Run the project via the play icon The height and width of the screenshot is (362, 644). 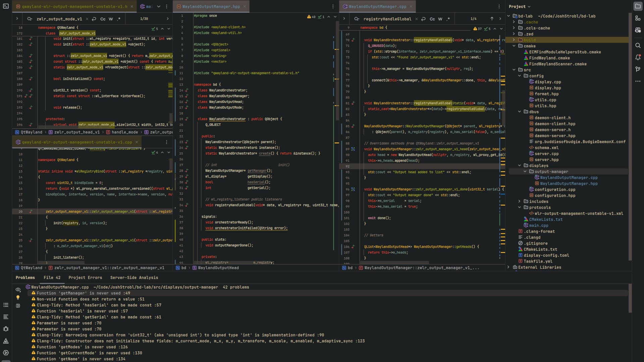(x=5, y=353)
